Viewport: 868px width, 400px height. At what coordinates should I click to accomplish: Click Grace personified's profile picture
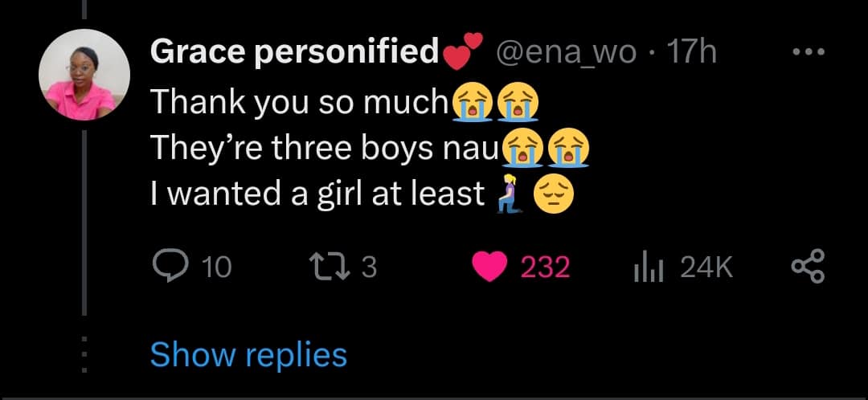[84, 75]
